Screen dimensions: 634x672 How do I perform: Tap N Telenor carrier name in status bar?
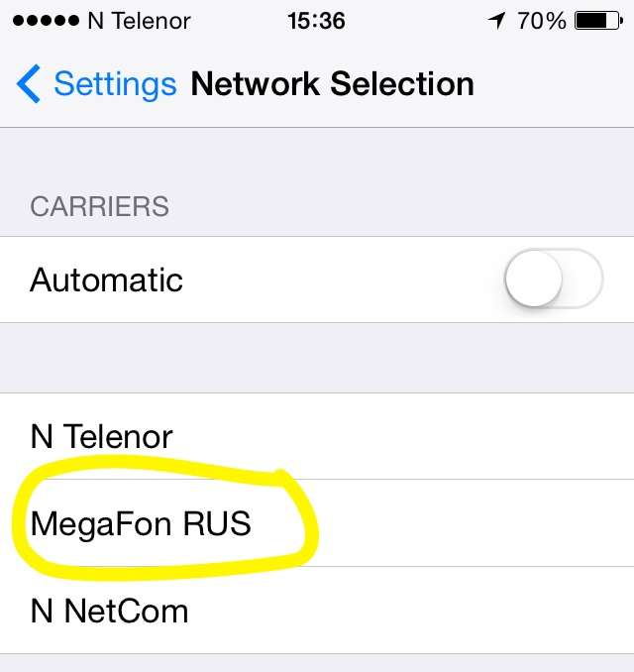[x=139, y=21]
